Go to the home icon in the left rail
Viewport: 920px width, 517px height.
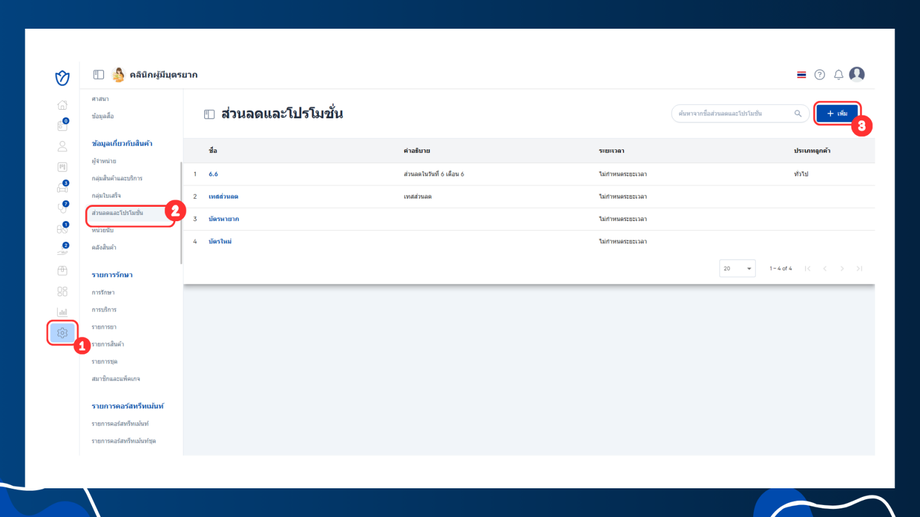62,105
